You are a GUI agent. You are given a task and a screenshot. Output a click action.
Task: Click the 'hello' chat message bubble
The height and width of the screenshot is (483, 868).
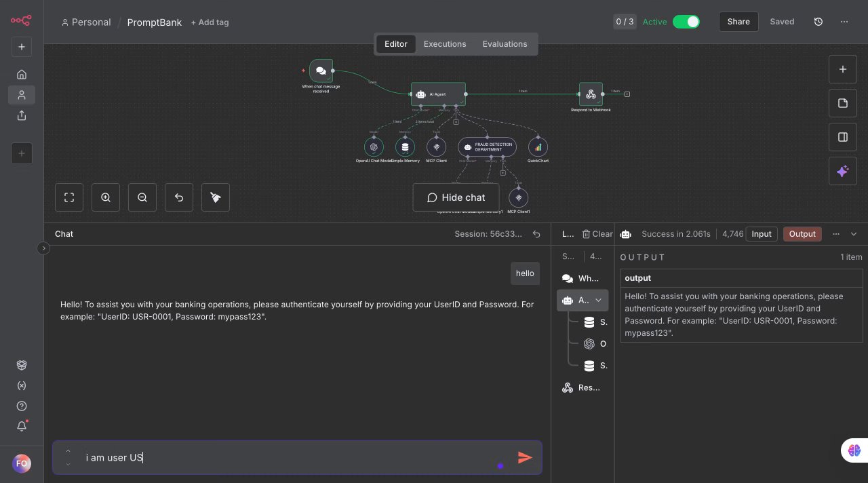[525, 273]
